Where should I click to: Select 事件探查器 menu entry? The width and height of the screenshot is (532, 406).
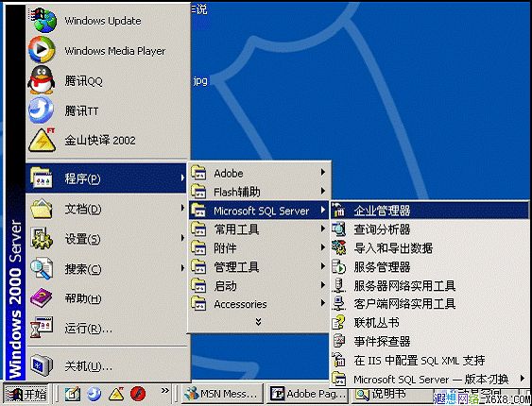(x=430, y=341)
